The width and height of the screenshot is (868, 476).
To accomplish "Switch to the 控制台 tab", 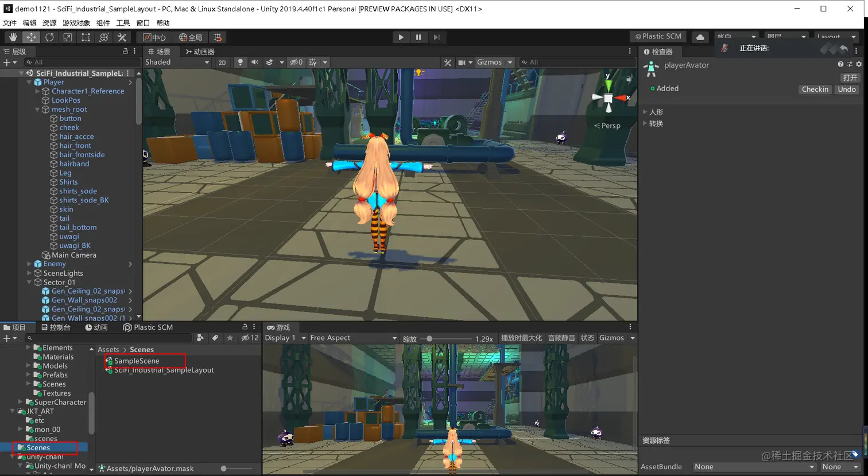I will [x=56, y=327].
